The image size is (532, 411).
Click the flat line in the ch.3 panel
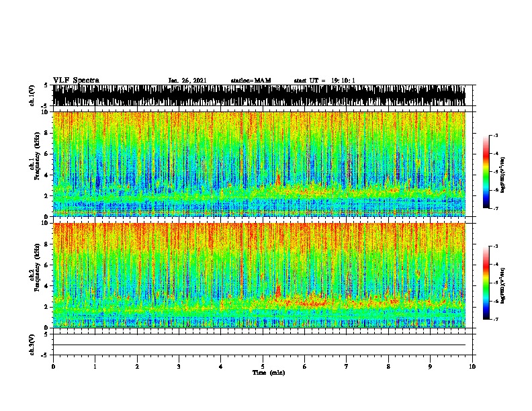click(x=259, y=345)
